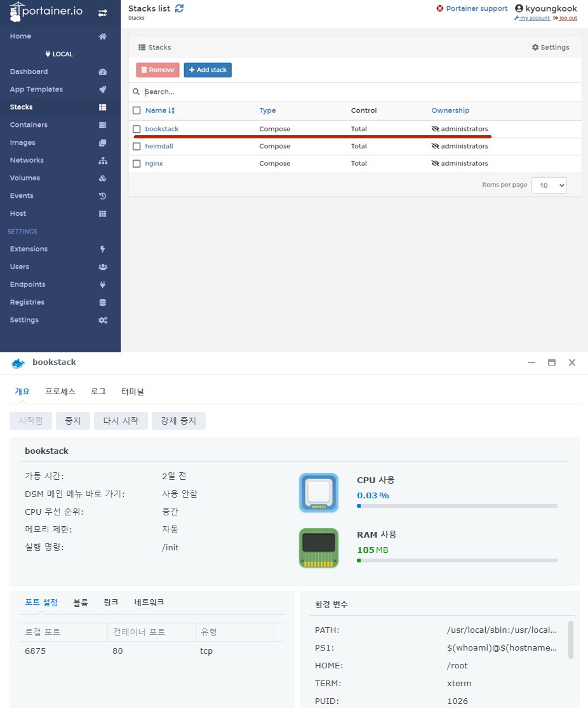
Task: Open the nginx stack link
Action: (154, 164)
